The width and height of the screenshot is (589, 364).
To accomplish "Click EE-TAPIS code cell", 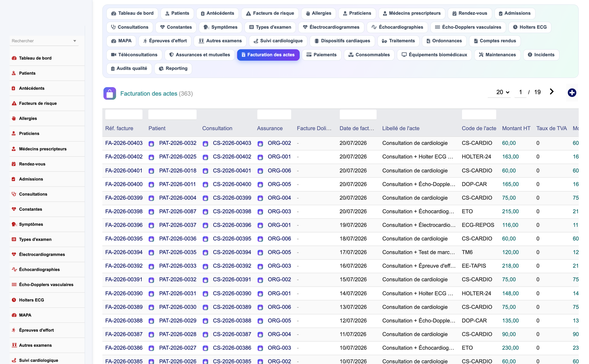I will (x=474, y=266).
